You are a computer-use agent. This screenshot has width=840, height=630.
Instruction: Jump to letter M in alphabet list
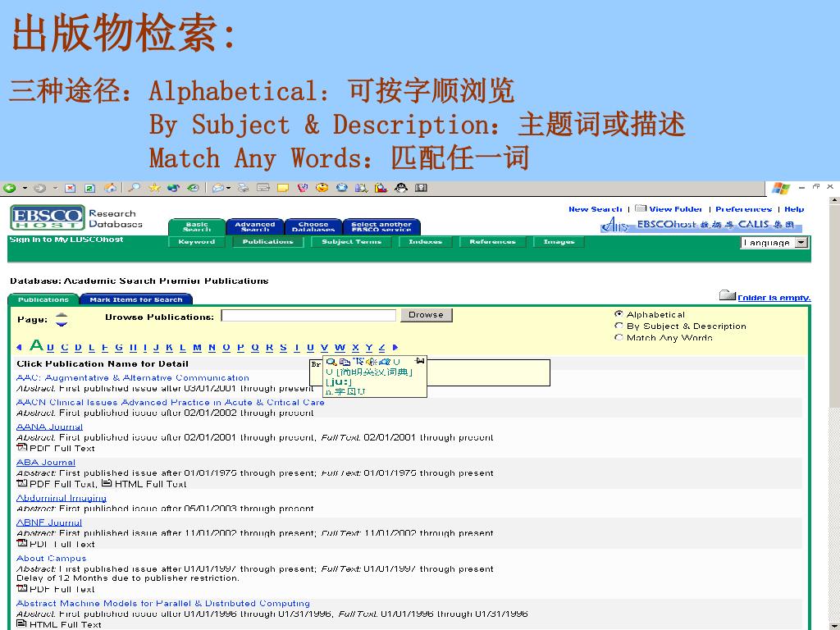point(197,348)
